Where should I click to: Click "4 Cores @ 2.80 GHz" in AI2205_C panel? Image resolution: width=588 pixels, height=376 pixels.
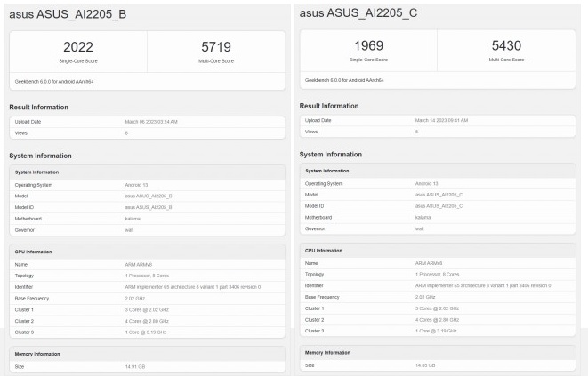[438, 320]
